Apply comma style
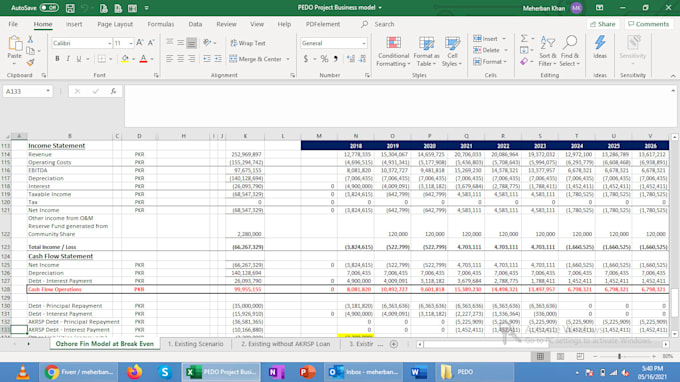Viewport: 680px width, 382px height. [335, 59]
